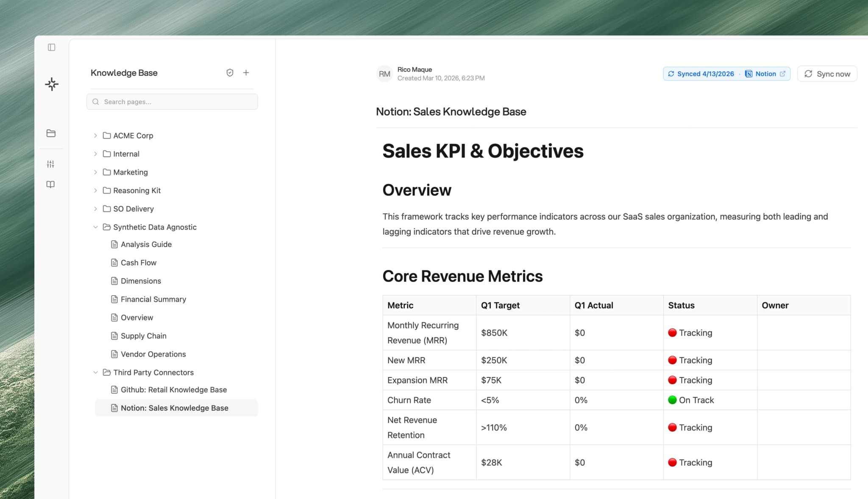This screenshot has height=499, width=868.
Task: Add a new page with the plus icon
Action: coord(246,72)
